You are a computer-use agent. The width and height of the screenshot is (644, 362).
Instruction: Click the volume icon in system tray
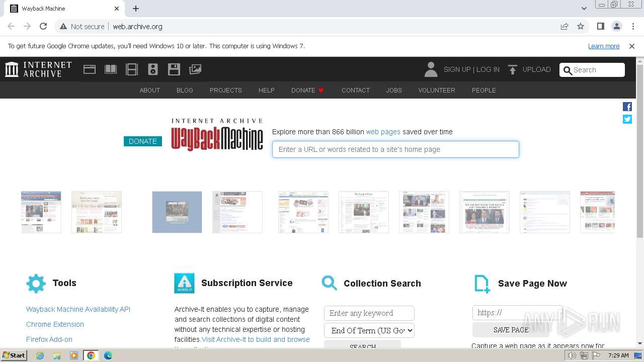(x=572, y=355)
